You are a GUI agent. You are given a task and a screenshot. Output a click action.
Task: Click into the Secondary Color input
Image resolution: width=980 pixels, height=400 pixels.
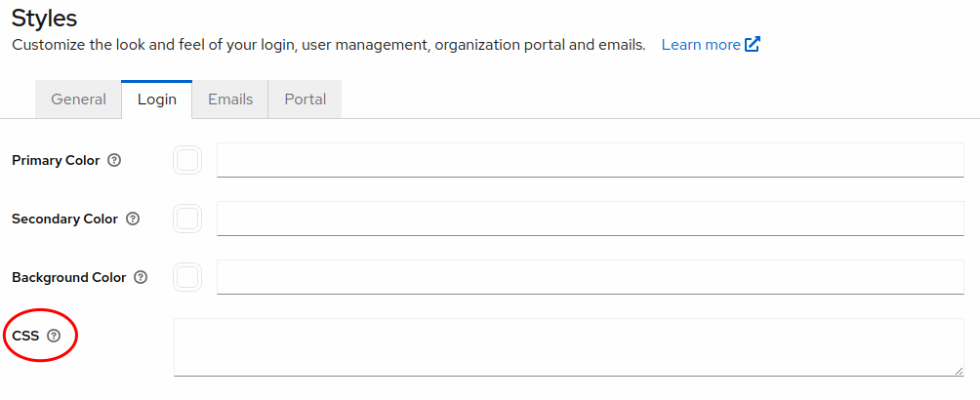(x=590, y=219)
